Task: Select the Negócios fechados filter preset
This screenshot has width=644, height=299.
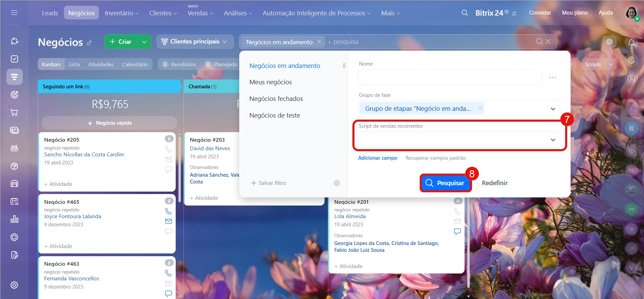Action: click(x=276, y=99)
